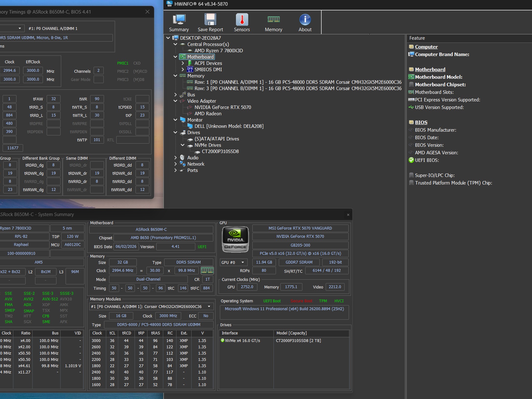Click the Super-IO/LPC Chip icon
Screen dimensions: 532x399
411,175
